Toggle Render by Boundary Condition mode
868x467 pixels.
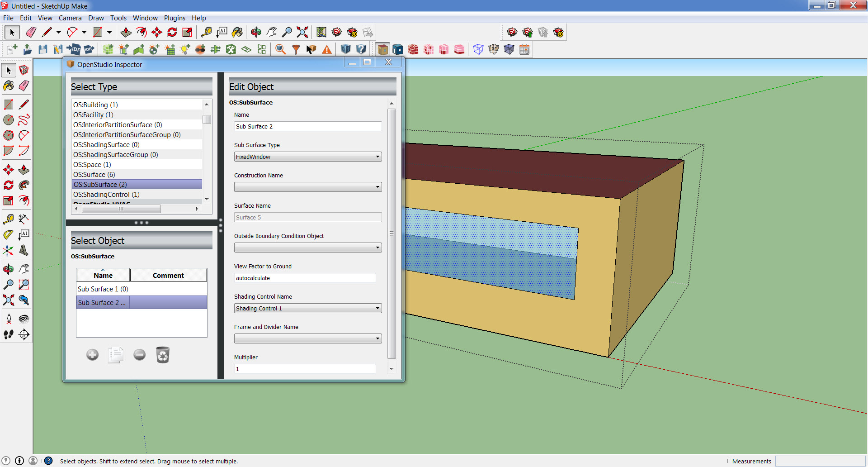pyautogui.click(x=398, y=49)
